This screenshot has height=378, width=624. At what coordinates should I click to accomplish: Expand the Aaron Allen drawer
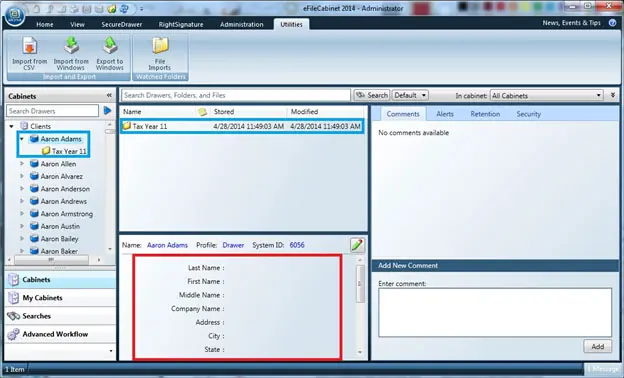tap(22, 164)
